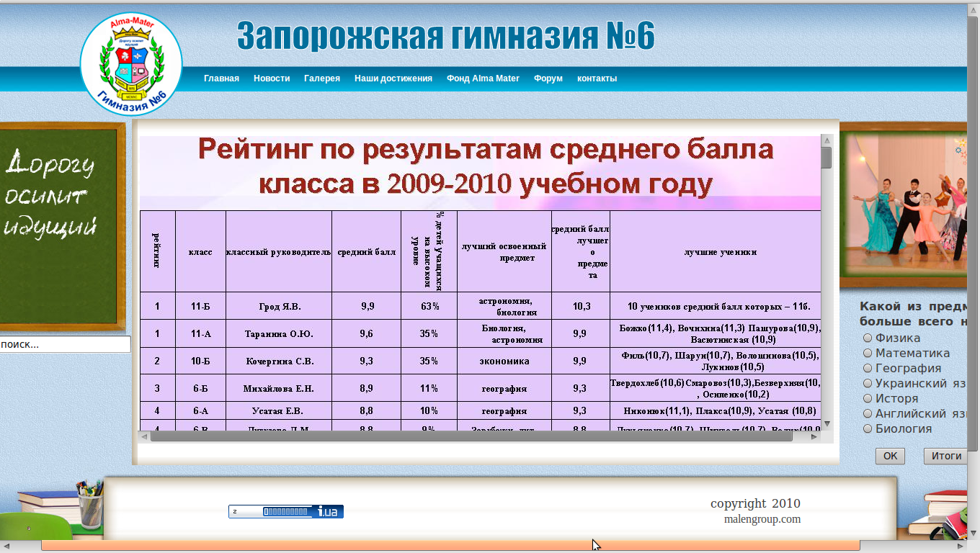Image resolution: width=980 pixels, height=553 pixels.
Task: Select the Физика poll option
Action: pos(867,338)
